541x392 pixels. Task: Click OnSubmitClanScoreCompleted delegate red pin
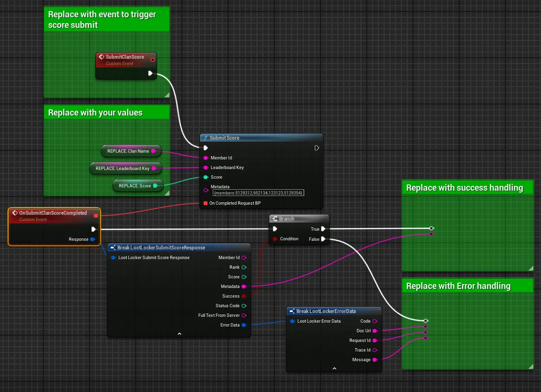click(x=96, y=216)
